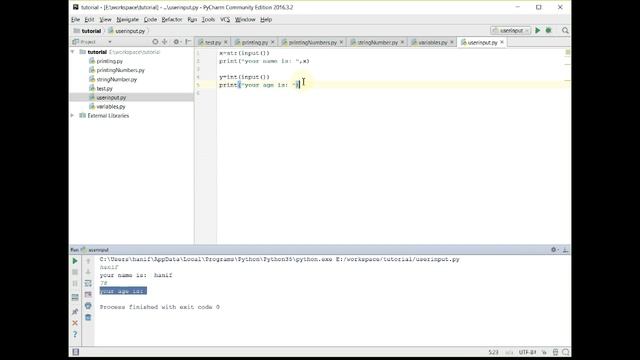This screenshot has height=360, width=640.
Task: Switch to the stringNumber.py editor tab
Action: [x=378, y=42]
